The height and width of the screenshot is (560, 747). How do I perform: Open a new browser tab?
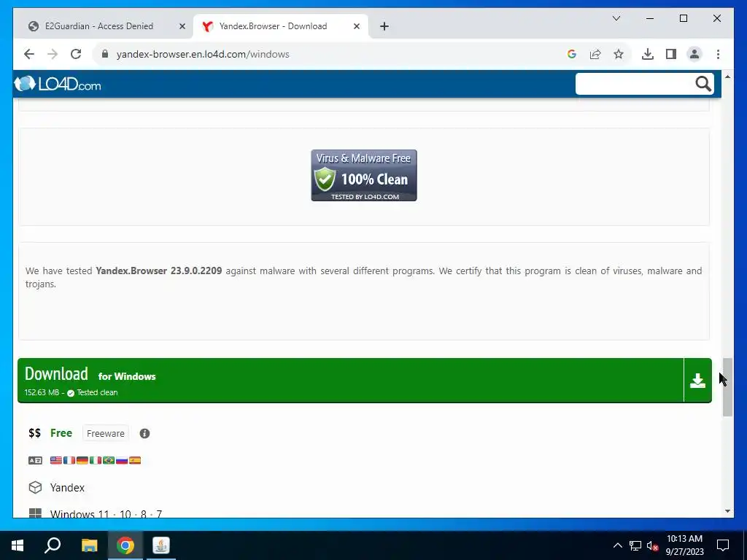tap(384, 27)
